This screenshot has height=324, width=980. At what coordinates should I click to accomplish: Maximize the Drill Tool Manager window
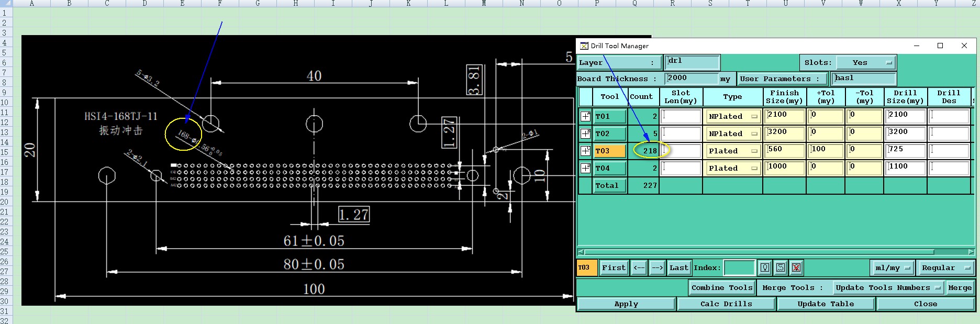[x=940, y=46]
